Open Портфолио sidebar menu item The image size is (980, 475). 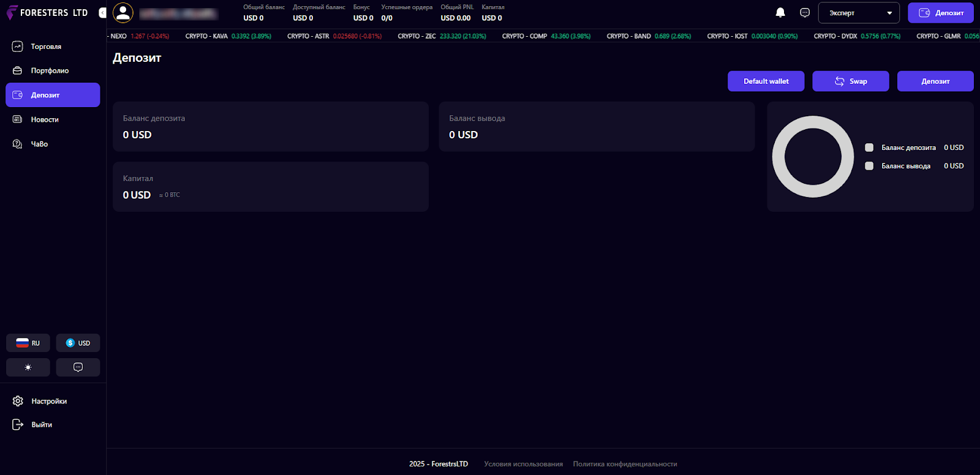tap(50, 71)
